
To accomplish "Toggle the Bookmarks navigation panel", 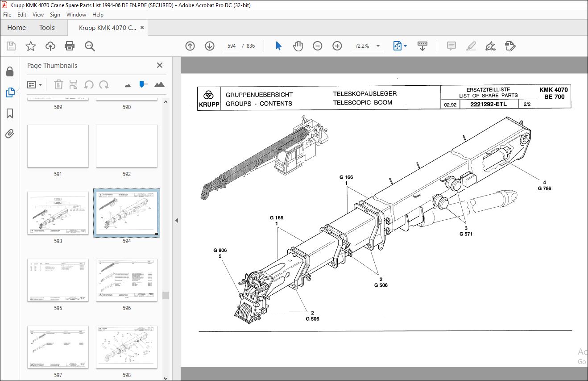I will pyautogui.click(x=10, y=113).
